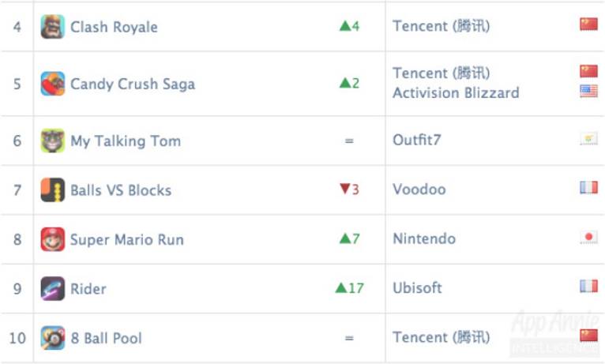
Task: Click the rank number 10 cell
Action: tap(17, 338)
